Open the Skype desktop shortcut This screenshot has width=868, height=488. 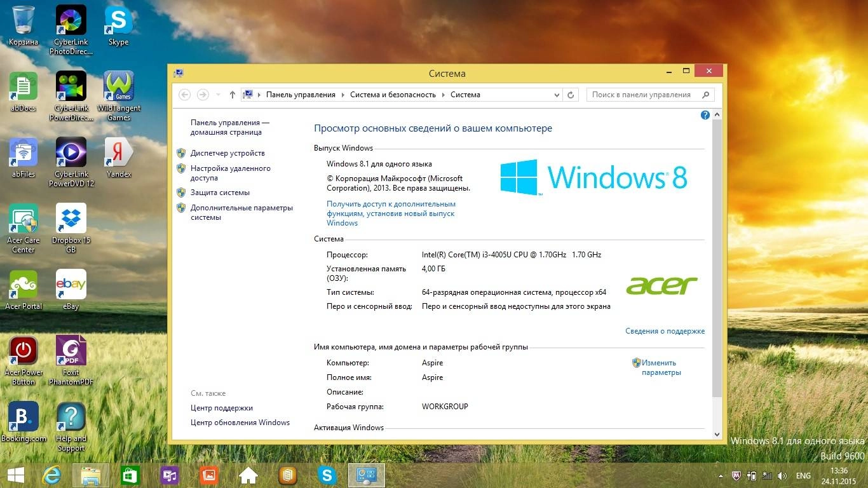pos(119,25)
